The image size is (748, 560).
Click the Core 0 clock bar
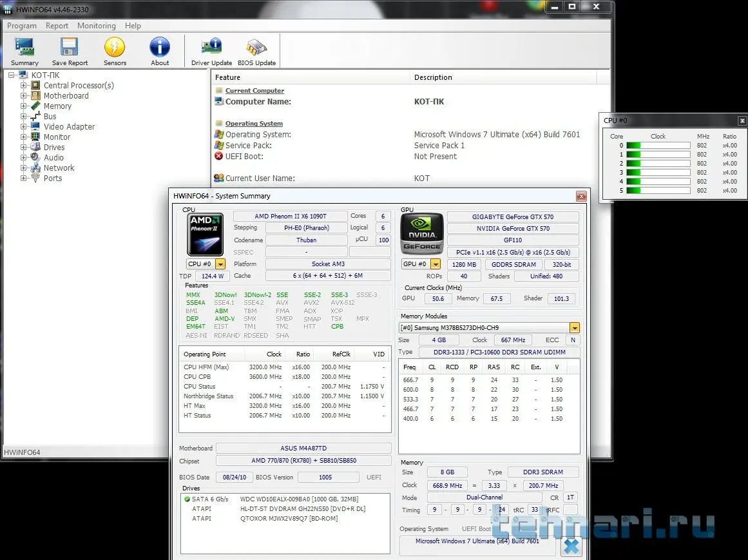click(658, 146)
